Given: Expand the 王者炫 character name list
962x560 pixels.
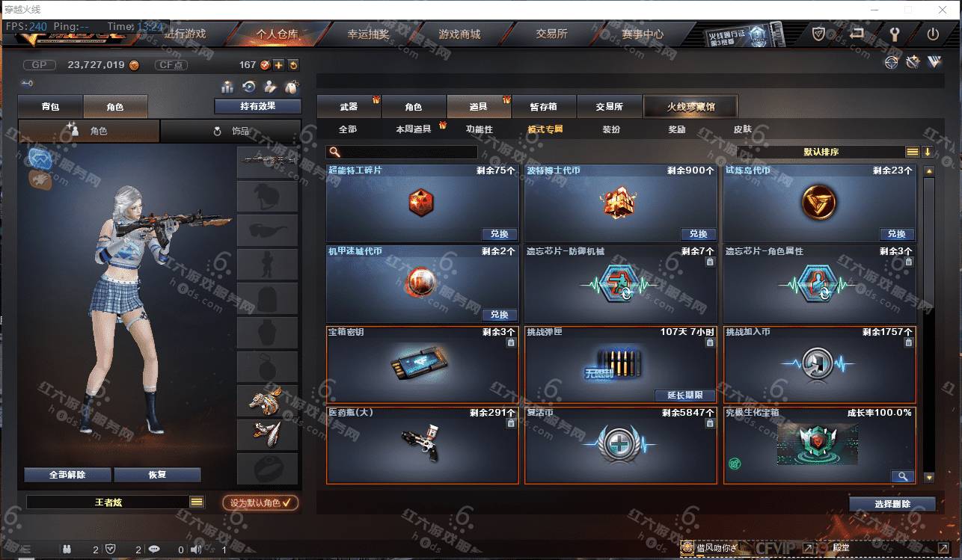Looking at the screenshot, I should 196,502.
